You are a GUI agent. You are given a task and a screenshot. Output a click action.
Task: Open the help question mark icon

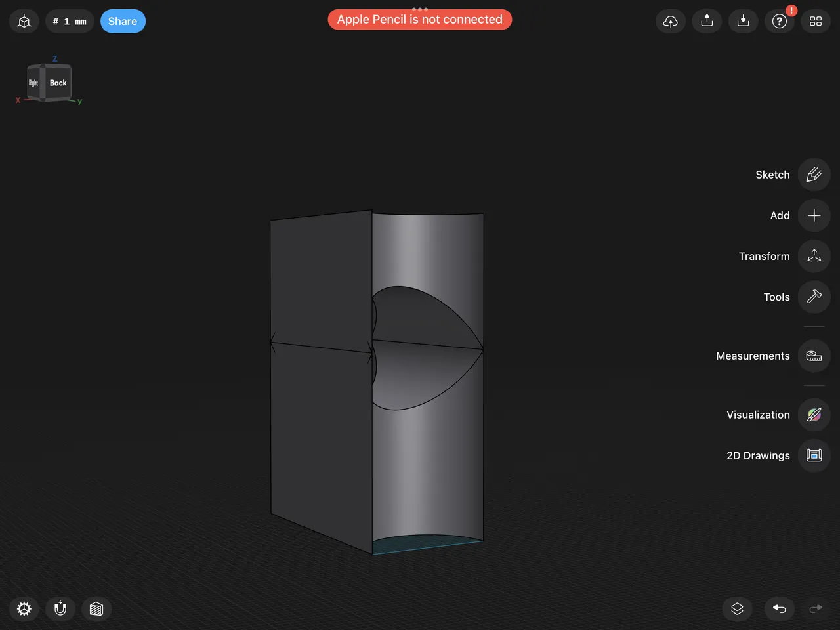[780, 22]
